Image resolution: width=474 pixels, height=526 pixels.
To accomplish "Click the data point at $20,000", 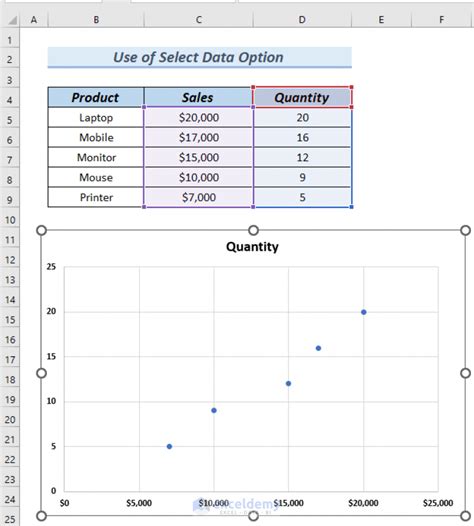I will coord(364,312).
